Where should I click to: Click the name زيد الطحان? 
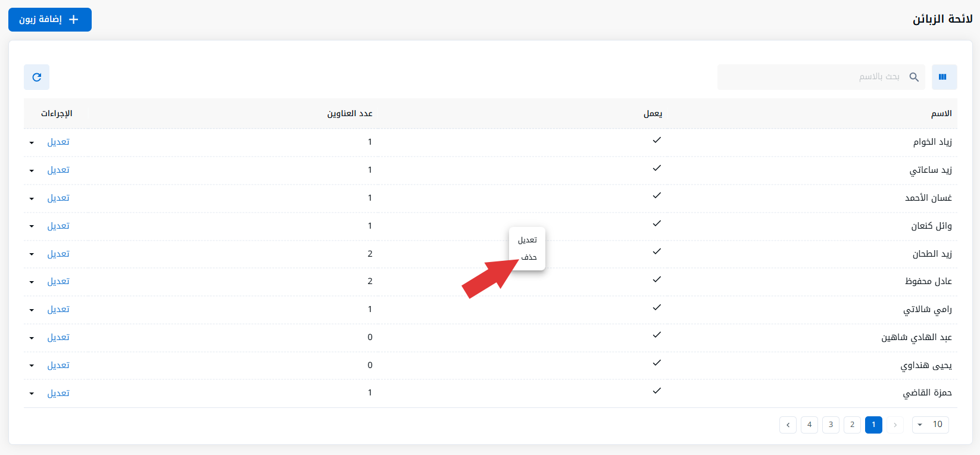[932, 254]
